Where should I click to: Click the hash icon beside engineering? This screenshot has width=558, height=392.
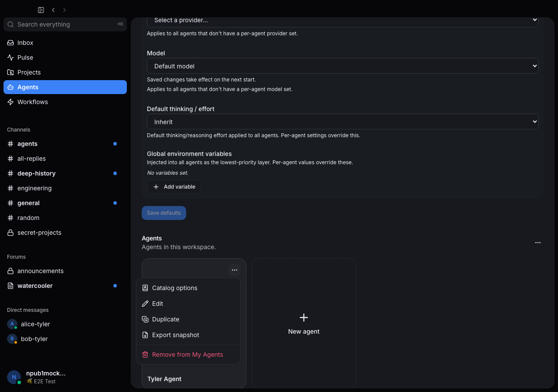10,188
